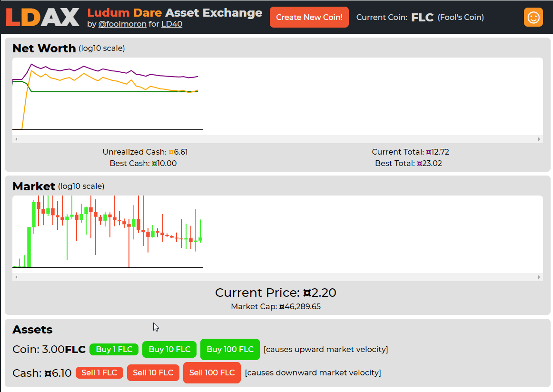Click the Best Cash ¤10.00 value
The width and height of the screenshot is (553, 392).
[164, 164]
